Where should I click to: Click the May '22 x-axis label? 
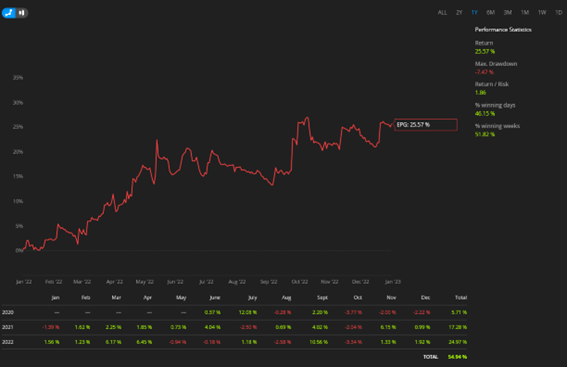[145, 282]
